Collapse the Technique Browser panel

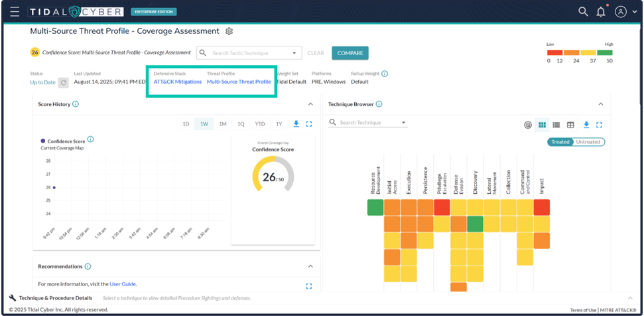pyautogui.click(x=600, y=104)
